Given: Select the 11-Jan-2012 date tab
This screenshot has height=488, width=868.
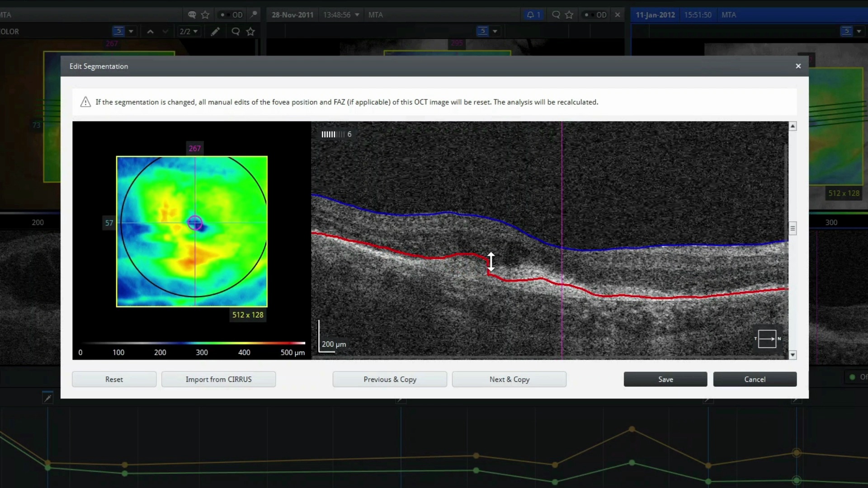Looking at the screenshot, I should tap(655, 15).
